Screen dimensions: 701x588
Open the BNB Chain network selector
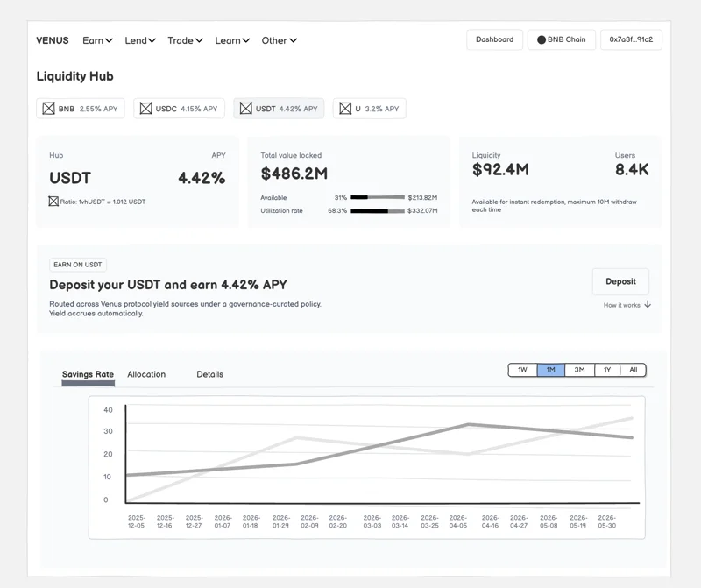coord(562,39)
